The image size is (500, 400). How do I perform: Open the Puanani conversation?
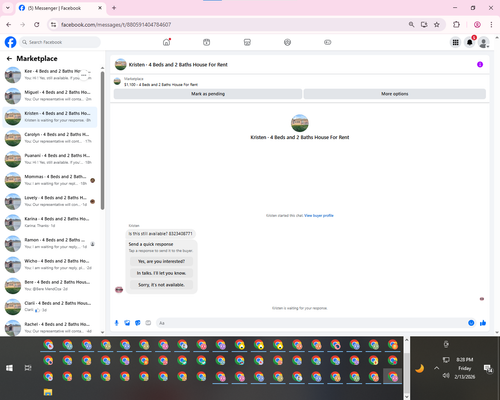[x=50, y=159]
